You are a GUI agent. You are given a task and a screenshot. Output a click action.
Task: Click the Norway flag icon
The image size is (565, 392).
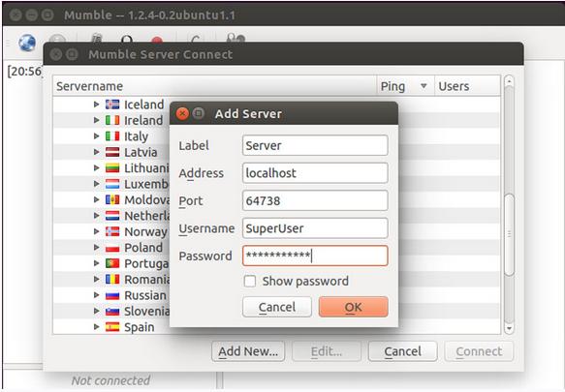[112, 231]
